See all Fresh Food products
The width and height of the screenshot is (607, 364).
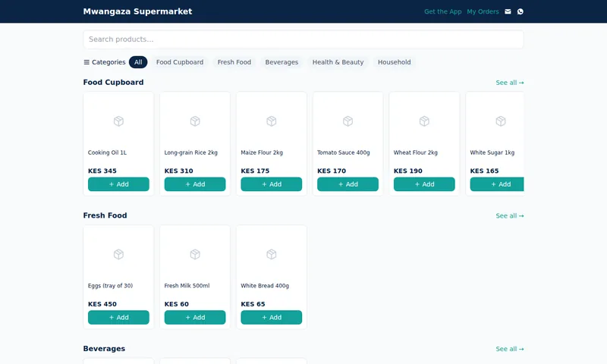(510, 216)
